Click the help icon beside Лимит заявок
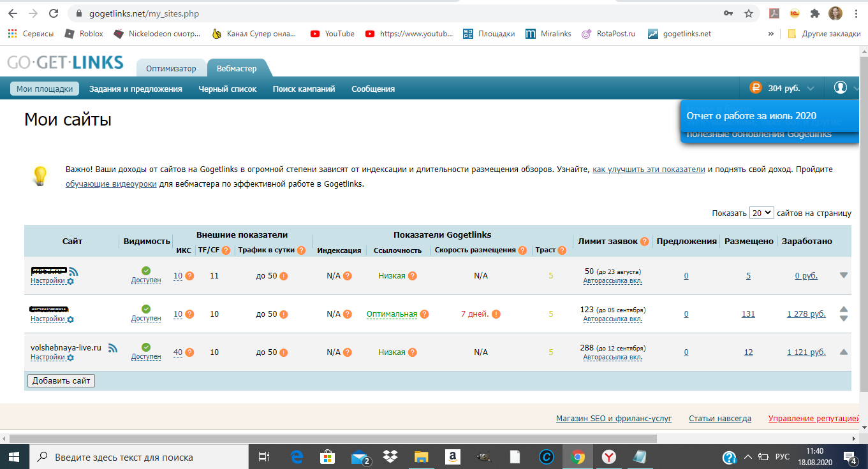 [x=645, y=242]
